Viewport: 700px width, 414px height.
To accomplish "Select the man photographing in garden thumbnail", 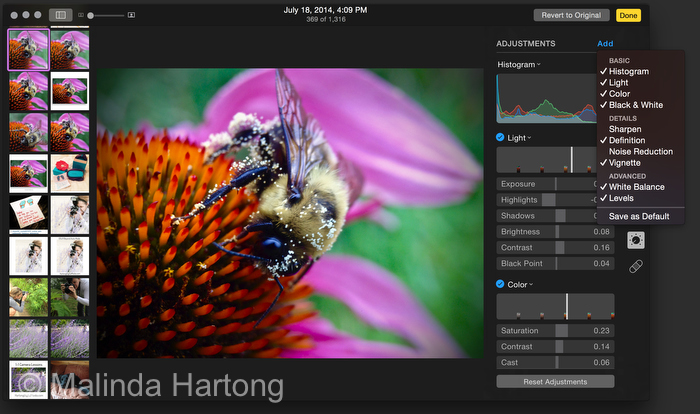I will click(70, 297).
